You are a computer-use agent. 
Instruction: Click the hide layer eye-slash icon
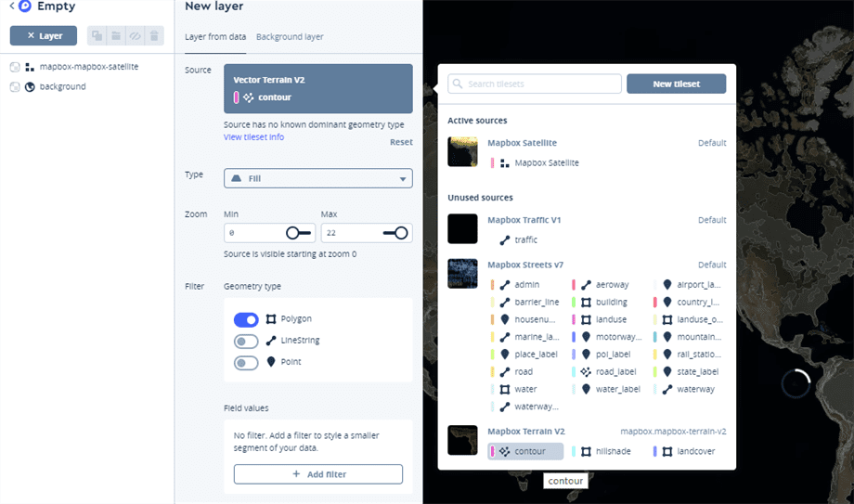coord(136,36)
